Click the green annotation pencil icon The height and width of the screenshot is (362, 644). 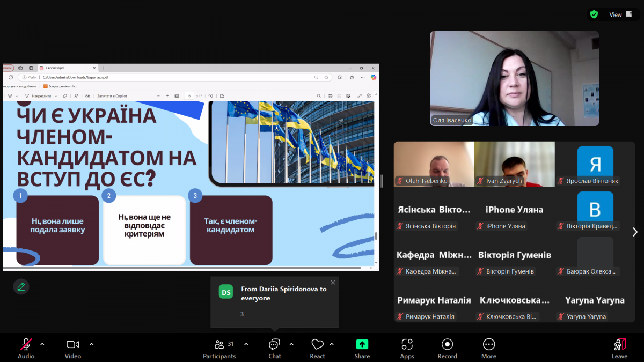(x=21, y=286)
